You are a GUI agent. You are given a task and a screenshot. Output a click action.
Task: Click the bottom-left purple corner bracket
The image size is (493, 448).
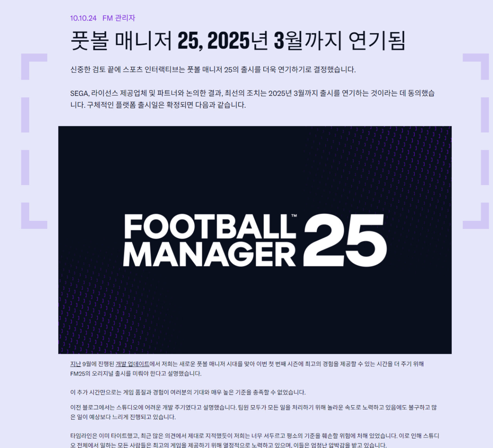[x=34, y=216]
